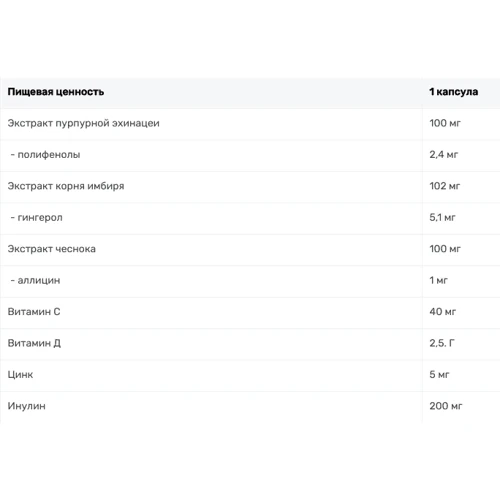Click the '- аллицин' row label

pos(35,280)
